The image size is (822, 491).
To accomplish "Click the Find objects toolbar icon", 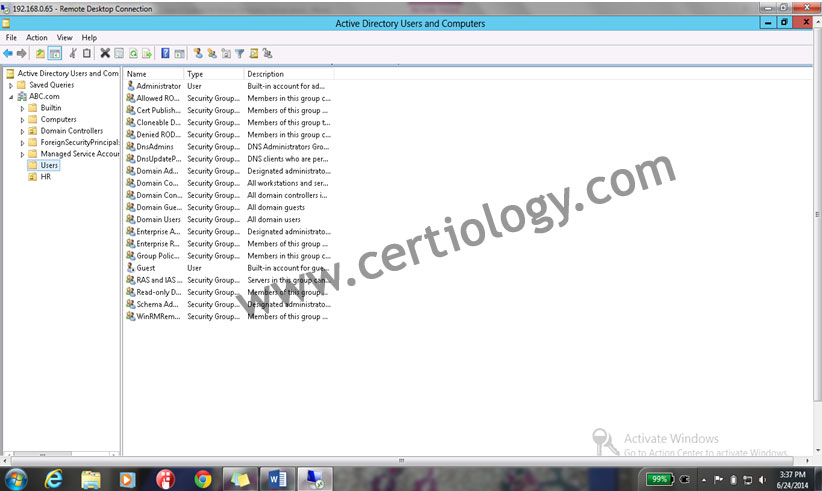I will click(254, 53).
